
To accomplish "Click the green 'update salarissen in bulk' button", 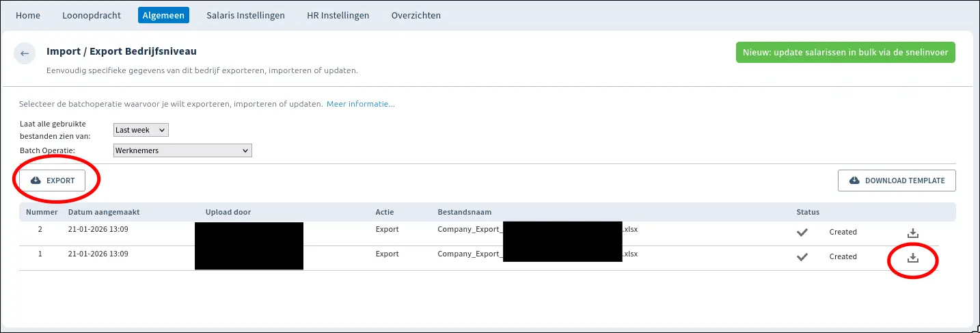I will coord(845,53).
